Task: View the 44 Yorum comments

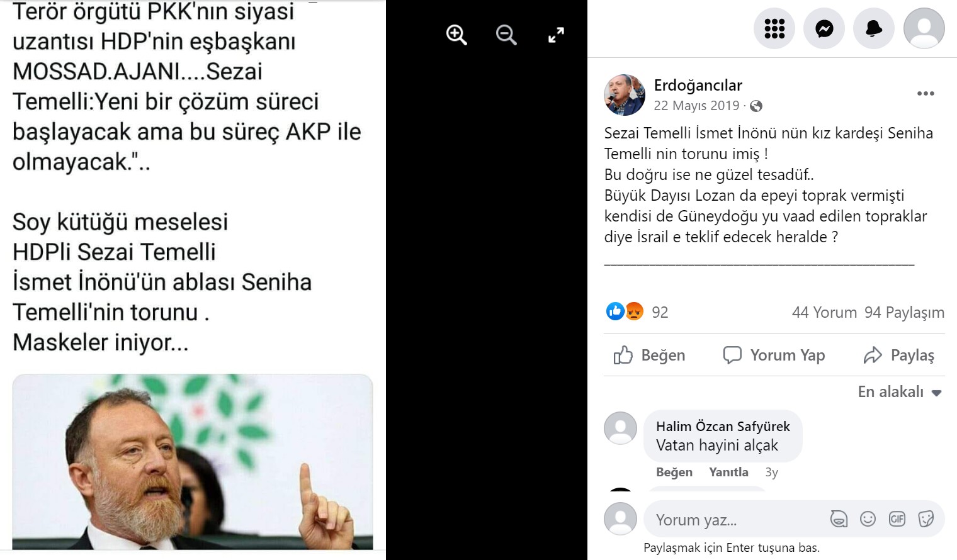Action: click(x=824, y=312)
